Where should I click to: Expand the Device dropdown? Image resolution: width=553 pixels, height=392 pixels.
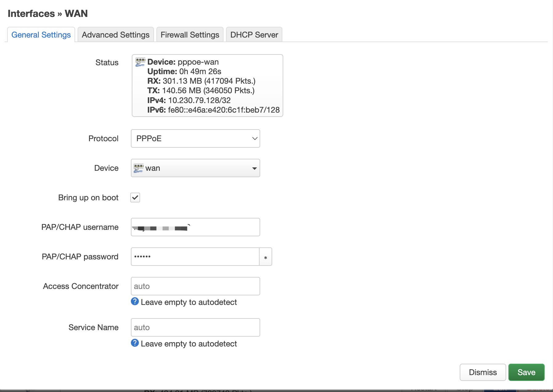254,168
